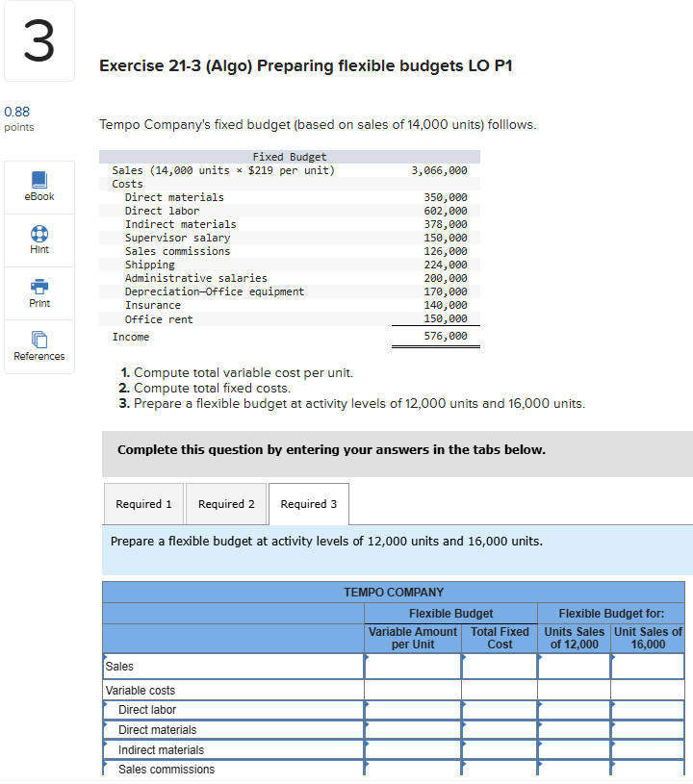The height and width of the screenshot is (784, 693).
Task: Click the Exercise 21-3 heading text
Action: (306, 66)
